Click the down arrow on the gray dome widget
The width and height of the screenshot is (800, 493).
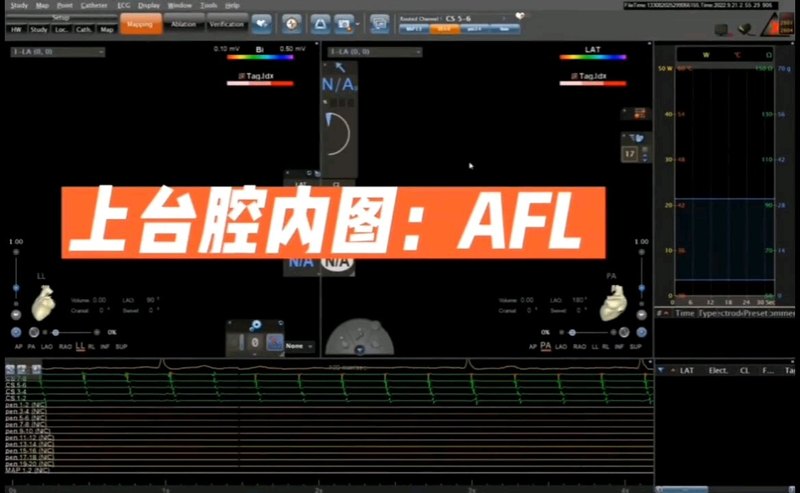(x=360, y=350)
